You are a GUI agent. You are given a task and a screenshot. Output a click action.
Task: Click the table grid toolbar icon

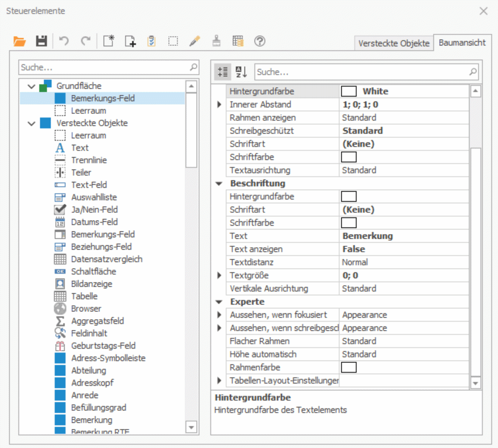[238, 41]
